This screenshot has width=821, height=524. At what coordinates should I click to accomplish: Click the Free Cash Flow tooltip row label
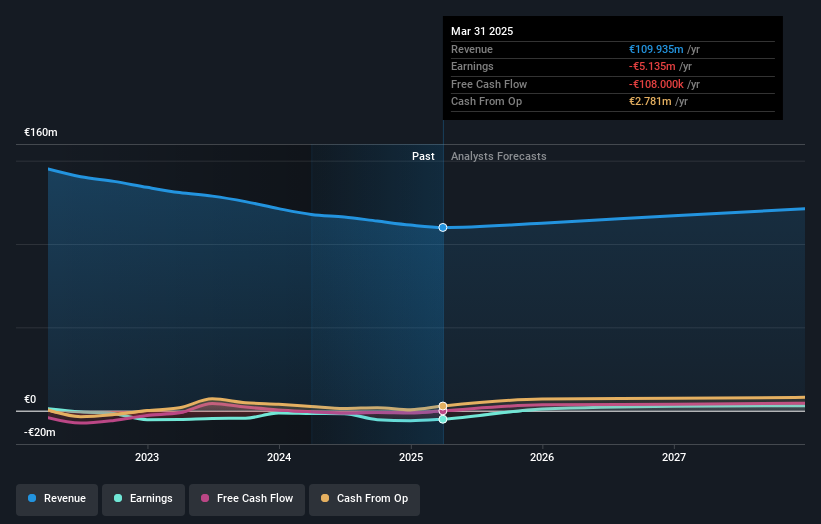(x=489, y=84)
